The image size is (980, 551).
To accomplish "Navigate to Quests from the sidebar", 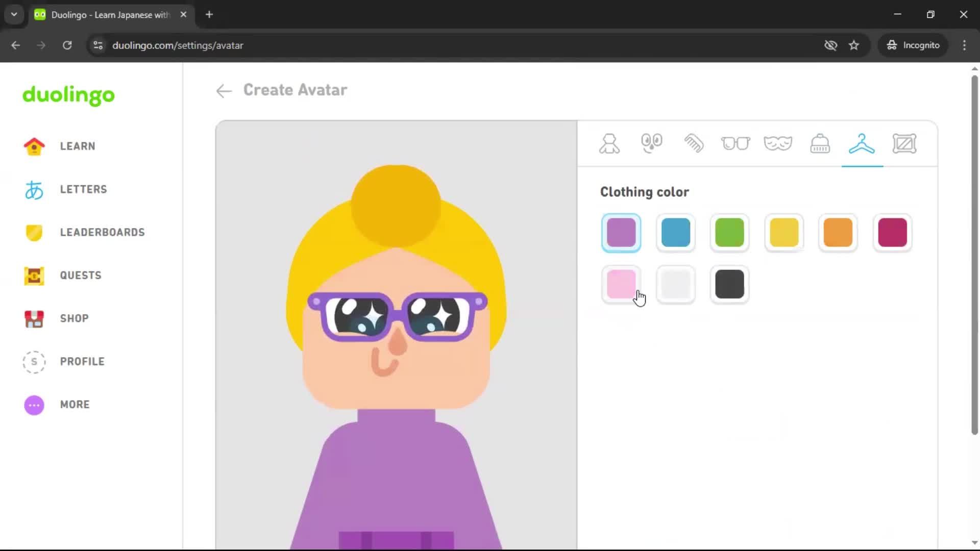I will 80,275.
